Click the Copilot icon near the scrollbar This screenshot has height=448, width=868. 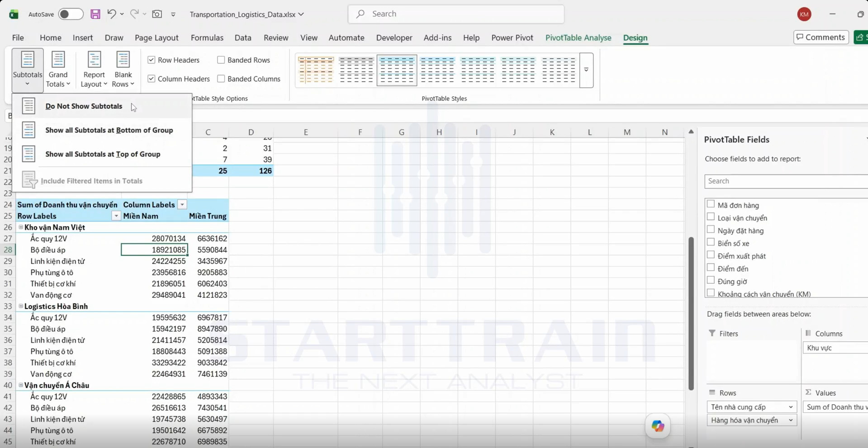658,426
